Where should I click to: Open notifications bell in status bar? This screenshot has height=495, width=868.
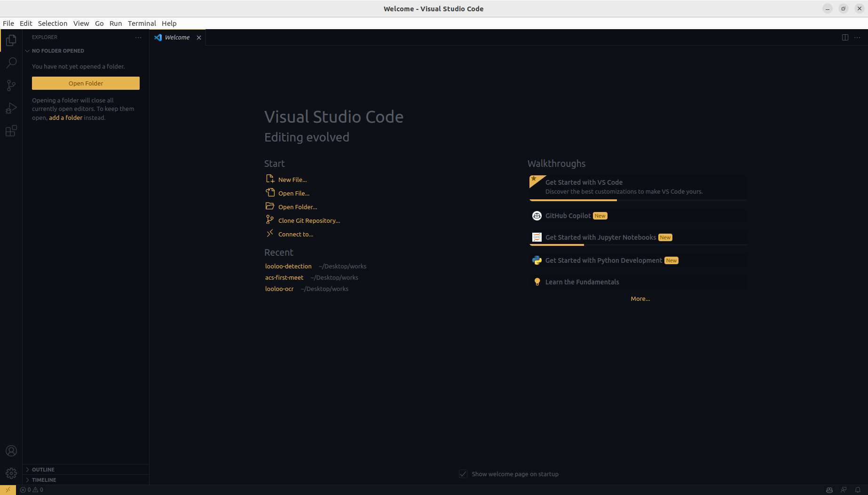(858, 489)
